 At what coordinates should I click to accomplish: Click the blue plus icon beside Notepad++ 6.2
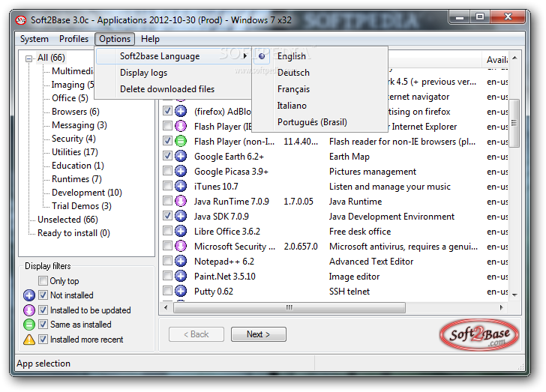point(180,261)
